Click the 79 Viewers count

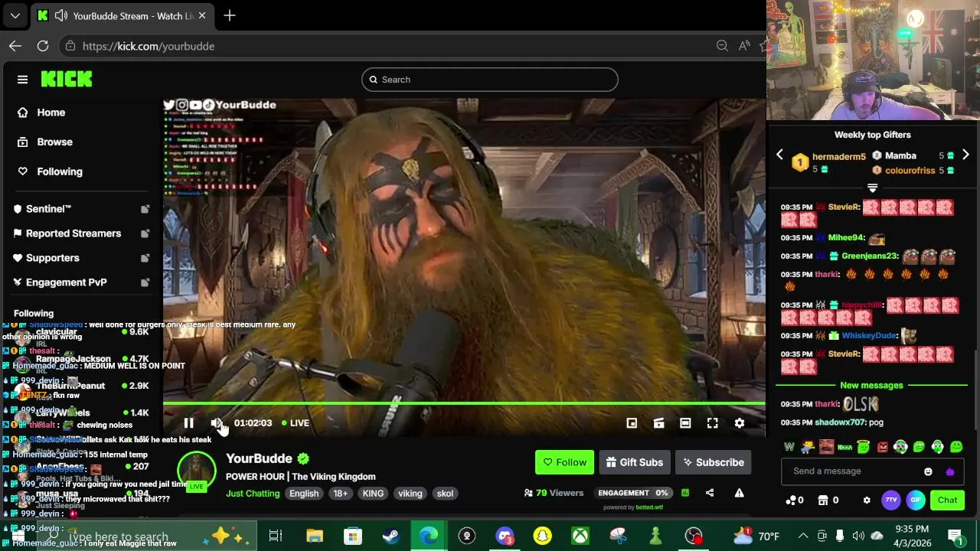(554, 493)
